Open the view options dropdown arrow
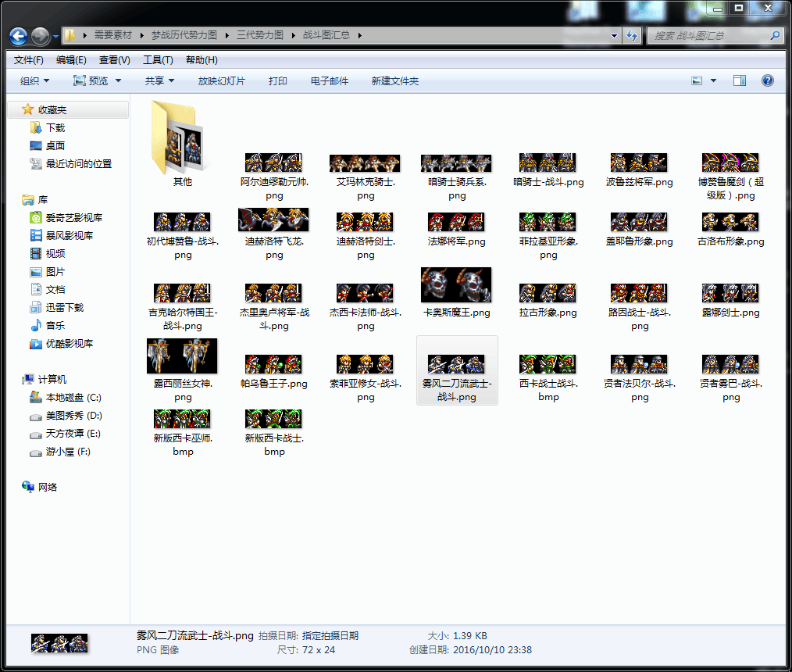The height and width of the screenshot is (672, 792). click(714, 80)
